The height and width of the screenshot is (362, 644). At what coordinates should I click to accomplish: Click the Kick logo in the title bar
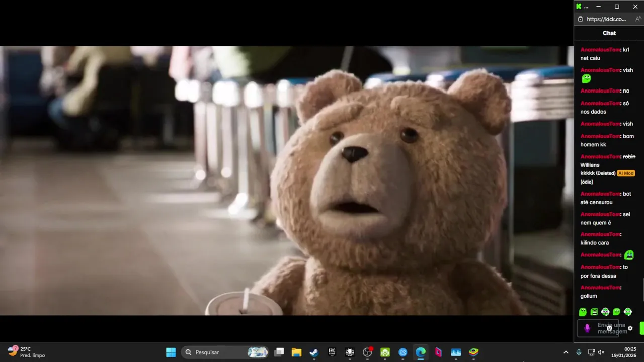pyautogui.click(x=579, y=6)
